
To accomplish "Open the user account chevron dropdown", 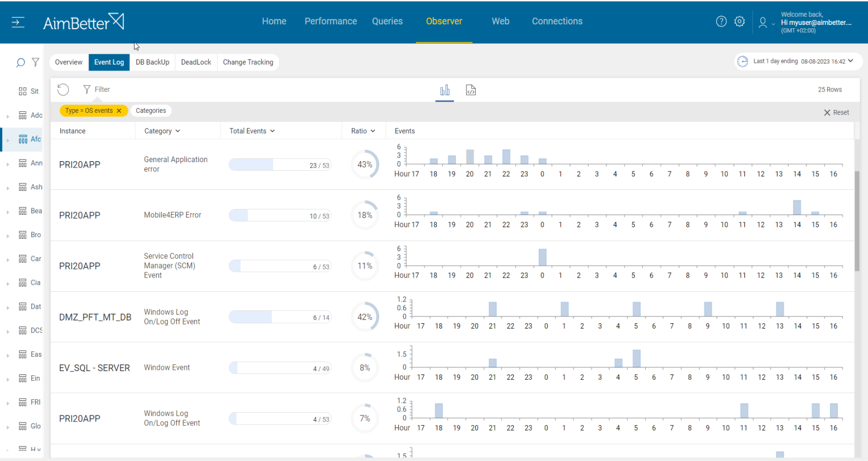I will [x=773, y=24].
